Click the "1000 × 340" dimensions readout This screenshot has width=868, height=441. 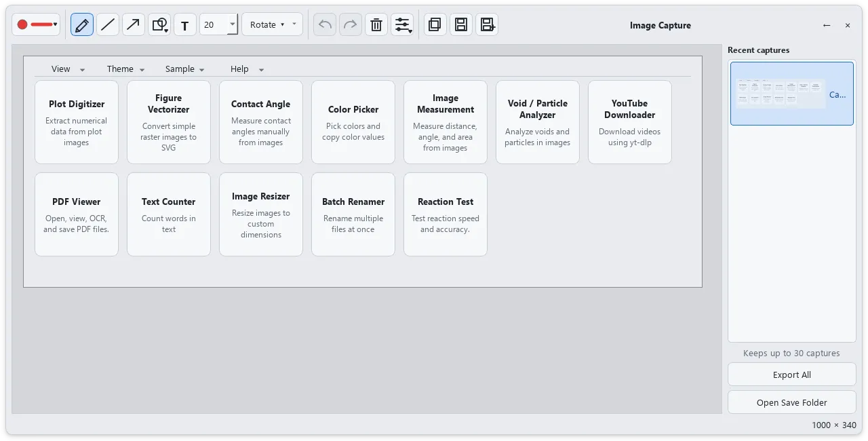click(x=834, y=425)
